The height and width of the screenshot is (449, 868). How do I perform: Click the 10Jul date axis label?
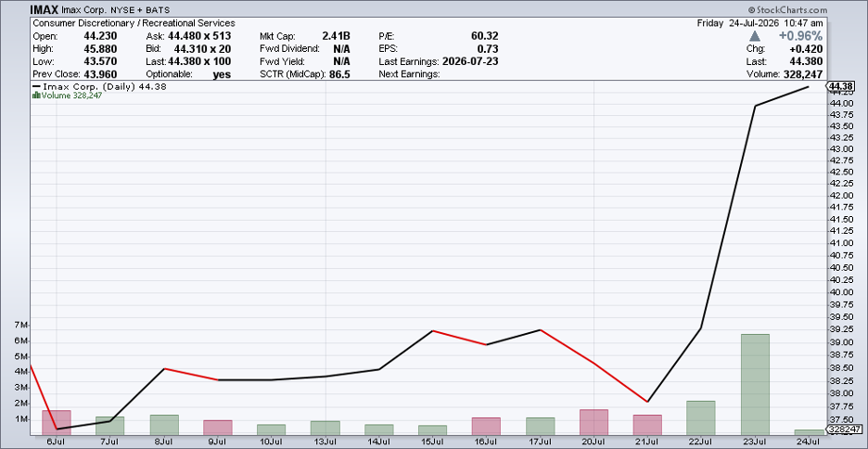pyautogui.click(x=272, y=442)
